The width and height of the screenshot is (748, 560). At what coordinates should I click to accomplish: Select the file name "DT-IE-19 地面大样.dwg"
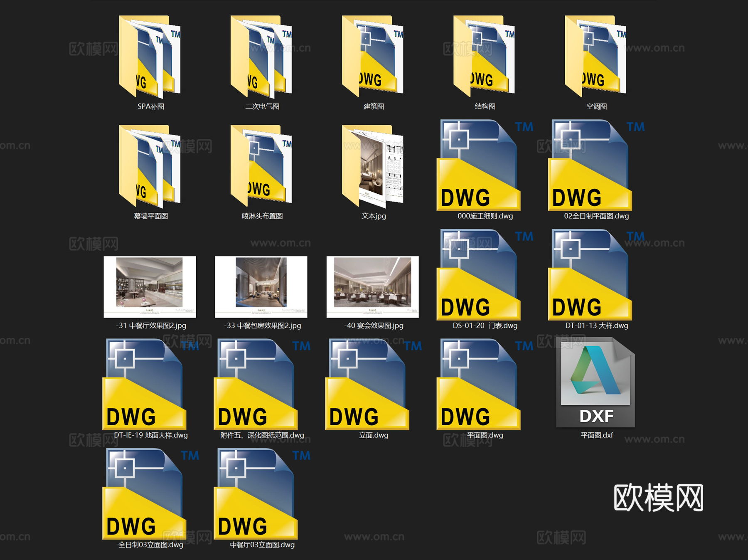coord(151,435)
